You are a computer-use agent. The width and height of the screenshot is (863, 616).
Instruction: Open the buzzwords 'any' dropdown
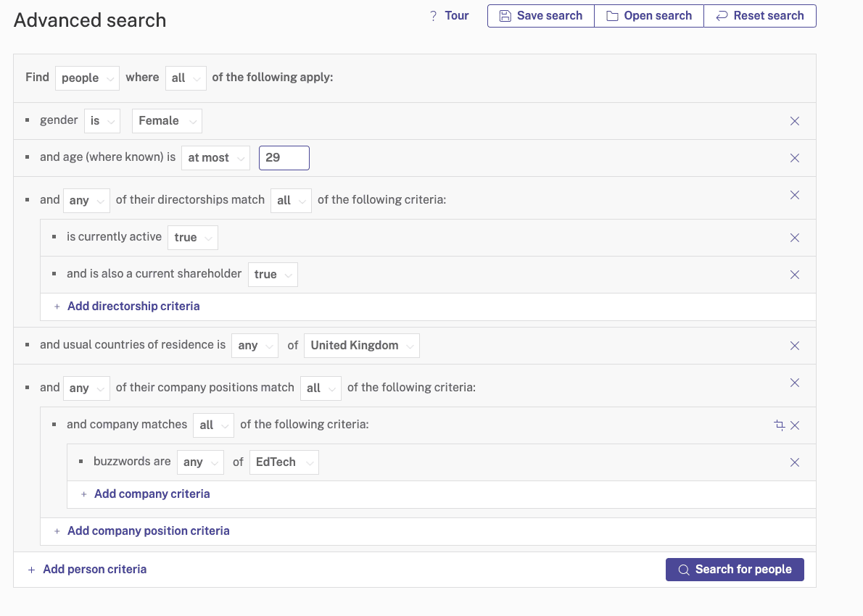click(x=200, y=462)
